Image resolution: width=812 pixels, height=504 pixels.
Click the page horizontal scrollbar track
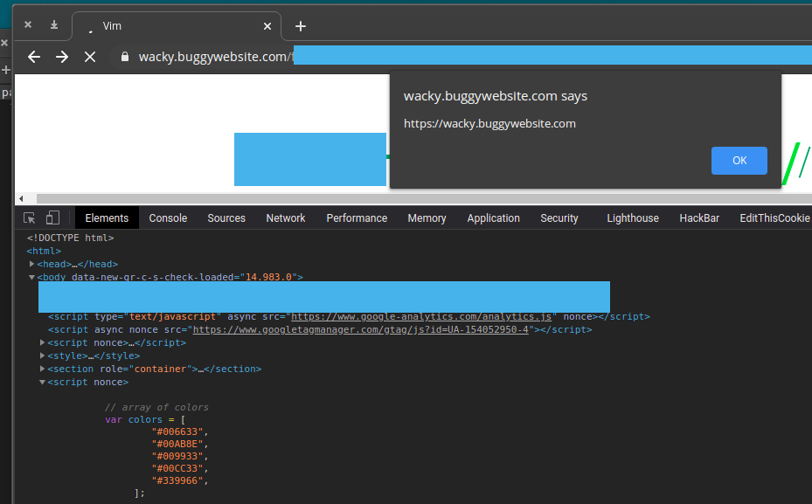424,198
